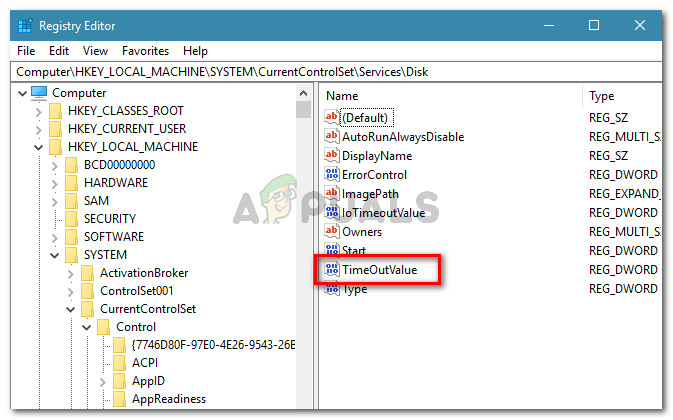Collapse the HKEY_LOCAL_MACHINE hive arrow

coord(39,148)
